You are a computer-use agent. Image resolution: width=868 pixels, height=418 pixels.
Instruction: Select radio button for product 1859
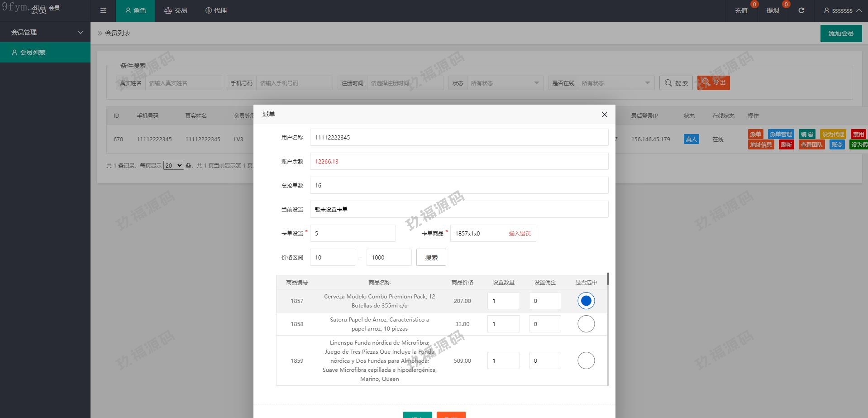click(x=586, y=360)
